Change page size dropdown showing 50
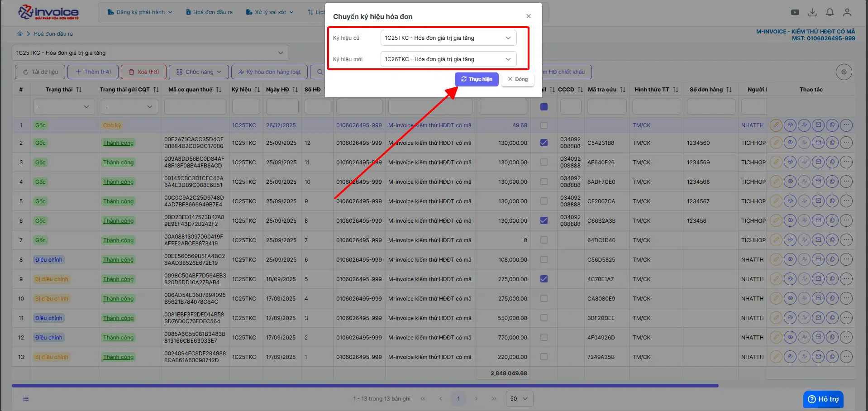 [x=519, y=399]
